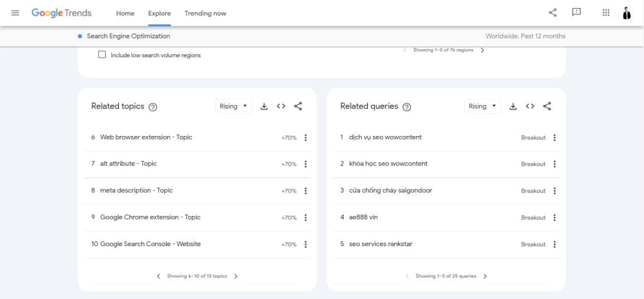
Task: Show next page of regions
Action: pyautogui.click(x=482, y=50)
